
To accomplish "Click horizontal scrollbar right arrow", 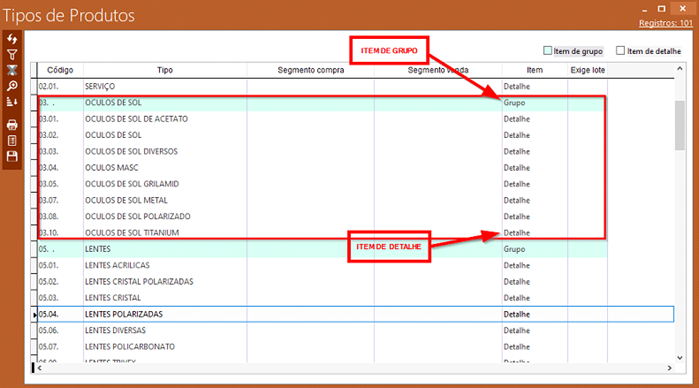I will (669, 368).
